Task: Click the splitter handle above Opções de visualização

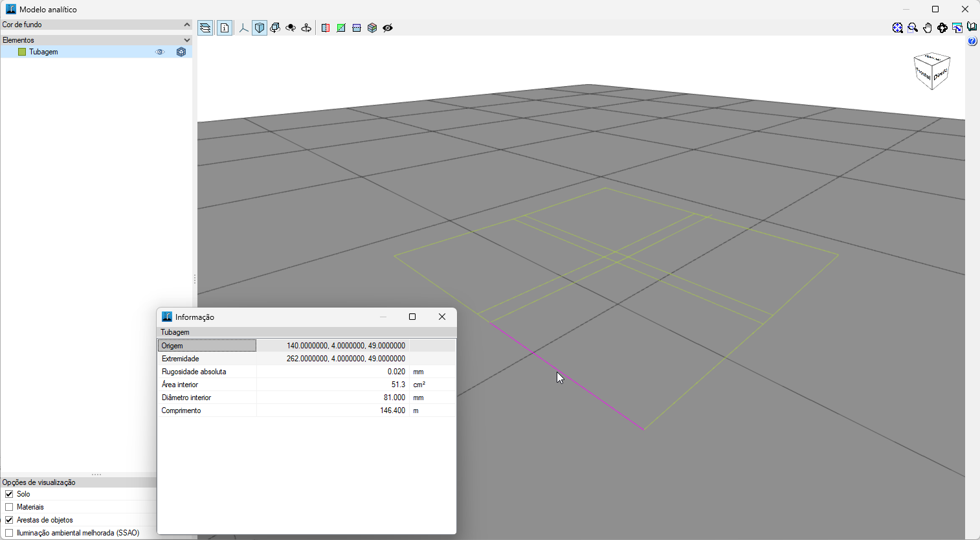Action: 96,475
